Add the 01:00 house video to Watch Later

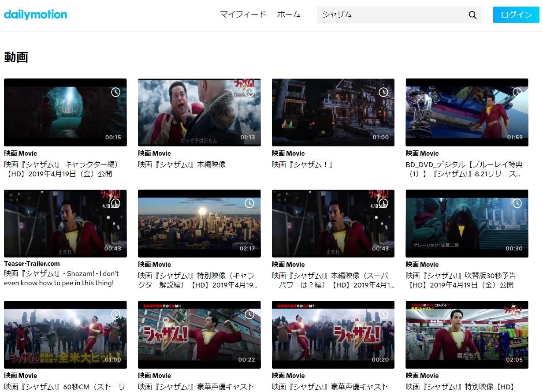tap(383, 92)
